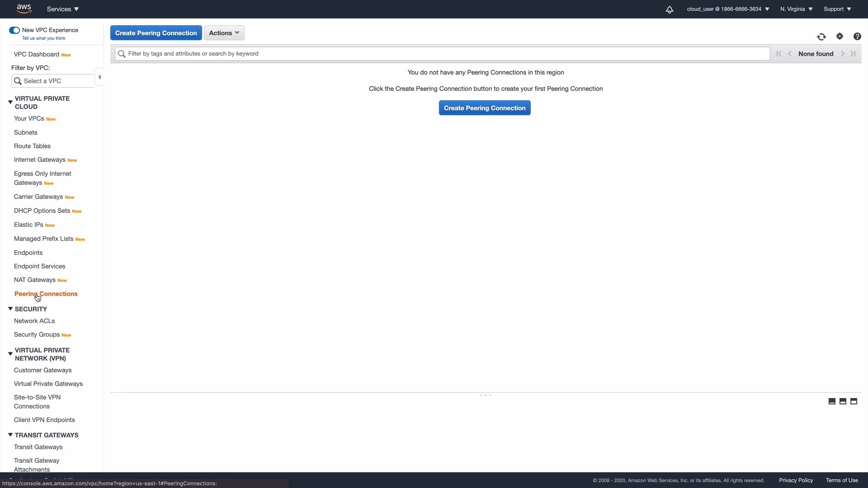Image resolution: width=868 pixels, height=488 pixels.
Task: Click the help question mark icon
Action: [857, 36]
